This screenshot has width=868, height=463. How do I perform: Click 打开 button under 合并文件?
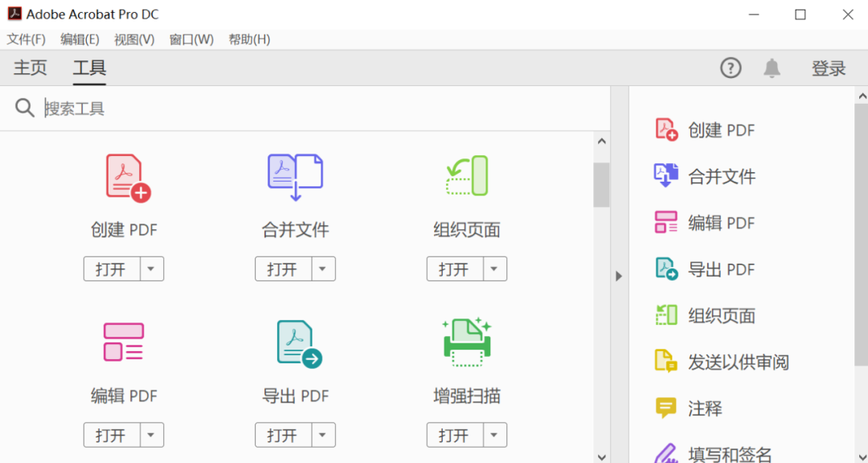(284, 269)
